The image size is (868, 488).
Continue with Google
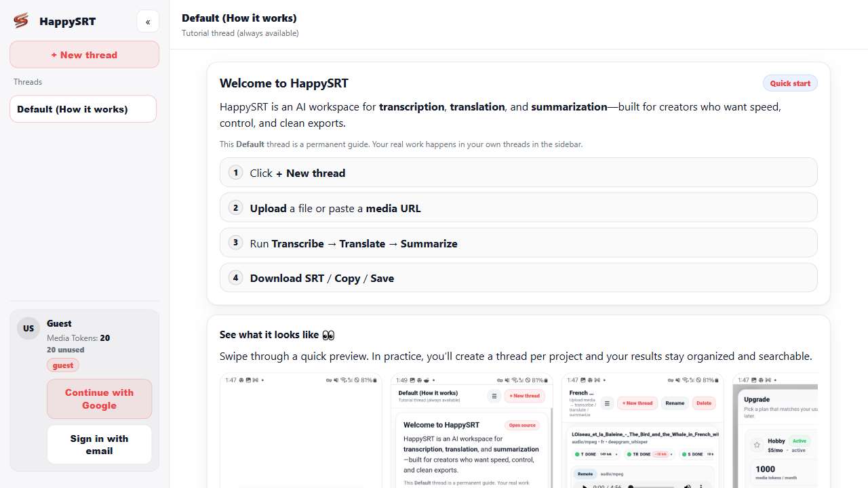[99, 399]
